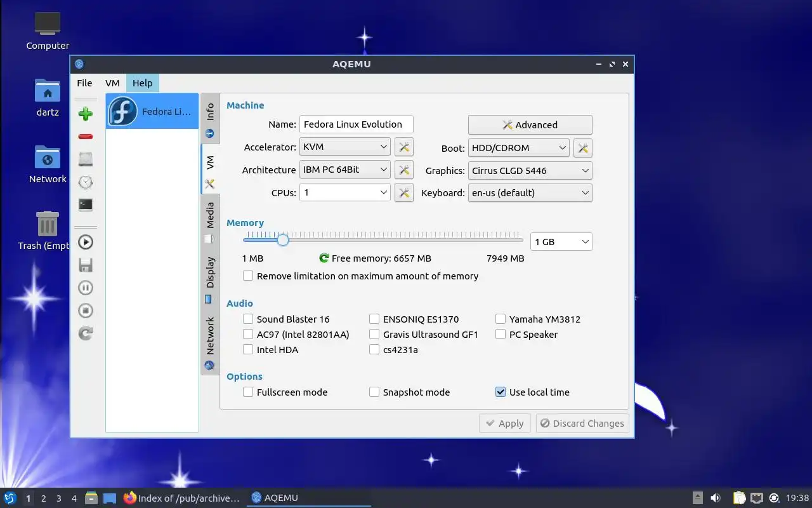Click the show desktop icon in taskbar

coord(110,498)
